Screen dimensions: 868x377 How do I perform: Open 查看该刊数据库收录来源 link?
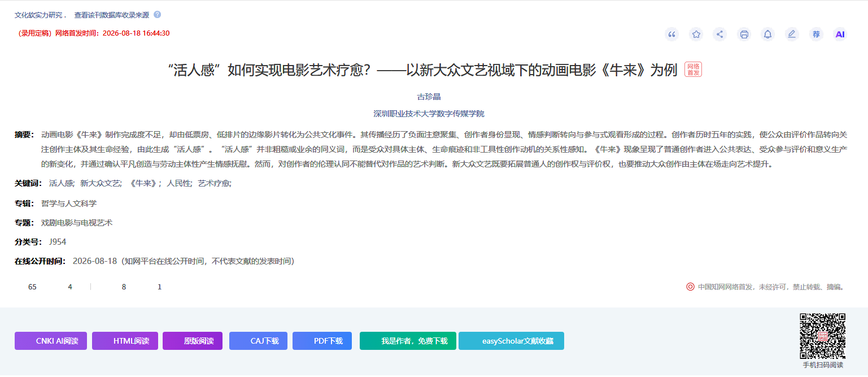click(112, 15)
